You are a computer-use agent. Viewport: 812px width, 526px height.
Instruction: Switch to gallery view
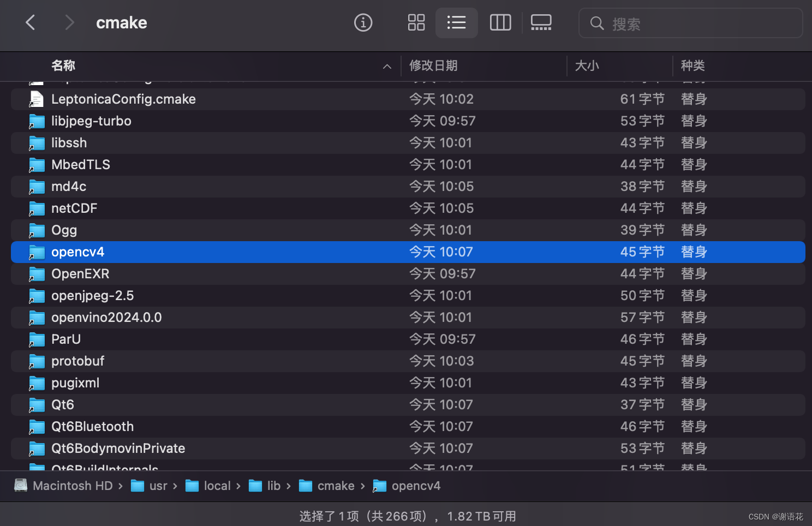[x=541, y=22]
